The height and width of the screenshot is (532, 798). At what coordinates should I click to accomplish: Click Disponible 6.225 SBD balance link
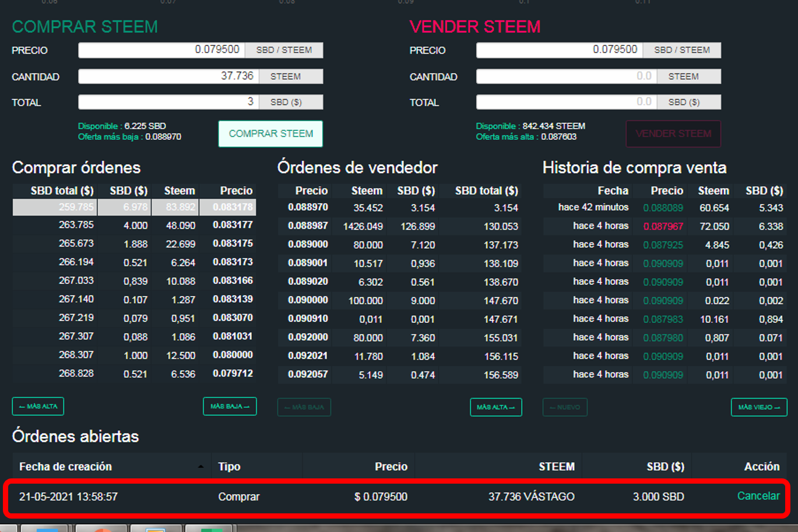pyautogui.click(x=122, y=126)
